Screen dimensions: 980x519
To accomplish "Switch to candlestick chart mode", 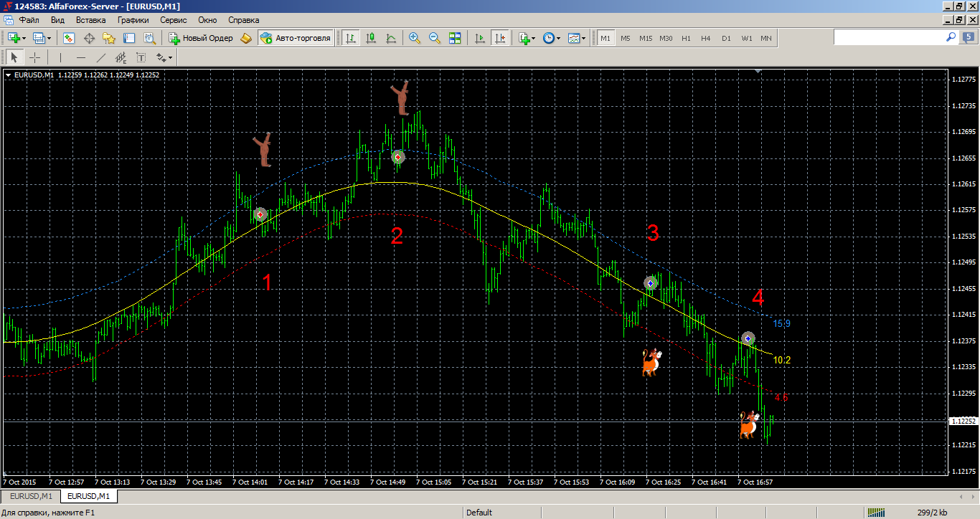I will click(372, 38).
